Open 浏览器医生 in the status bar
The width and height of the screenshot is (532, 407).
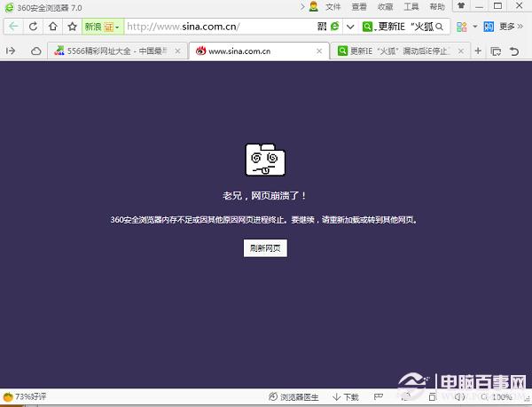tap(293, 397)
